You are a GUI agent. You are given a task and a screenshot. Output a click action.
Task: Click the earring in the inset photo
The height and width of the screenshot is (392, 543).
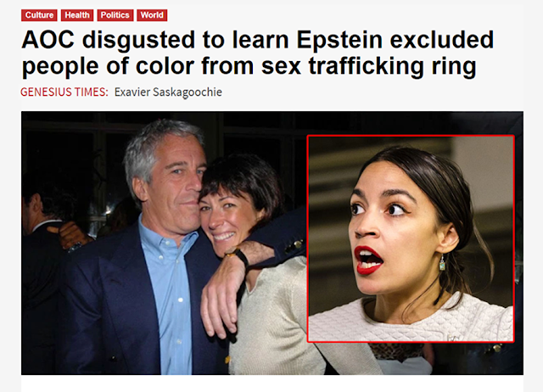pyautogui.click(x=442, y=264)
